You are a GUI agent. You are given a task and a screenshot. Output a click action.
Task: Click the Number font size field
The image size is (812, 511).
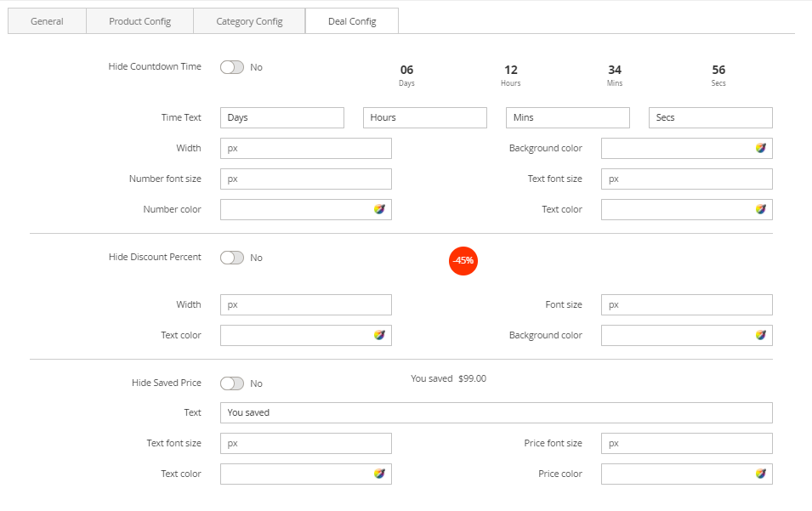tap(305, 179)
